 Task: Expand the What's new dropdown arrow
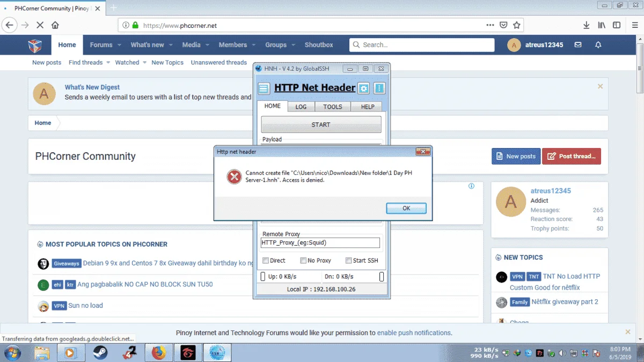click(171, 45)
